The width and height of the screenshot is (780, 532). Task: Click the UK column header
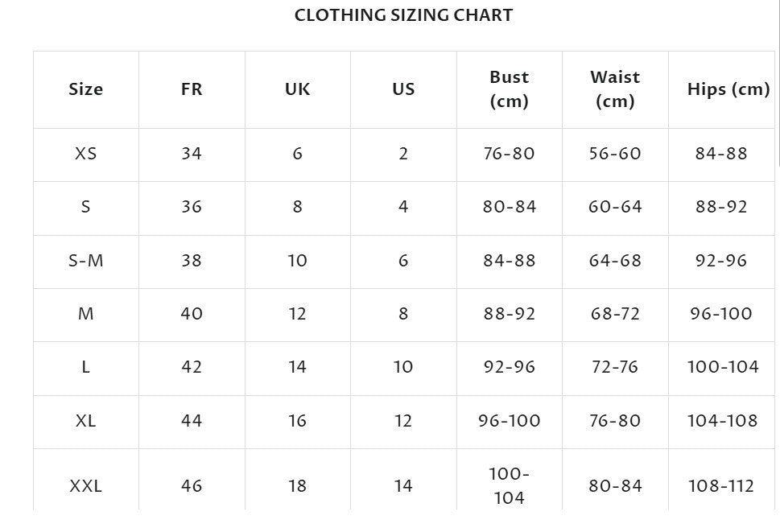[x=298, y=89]
